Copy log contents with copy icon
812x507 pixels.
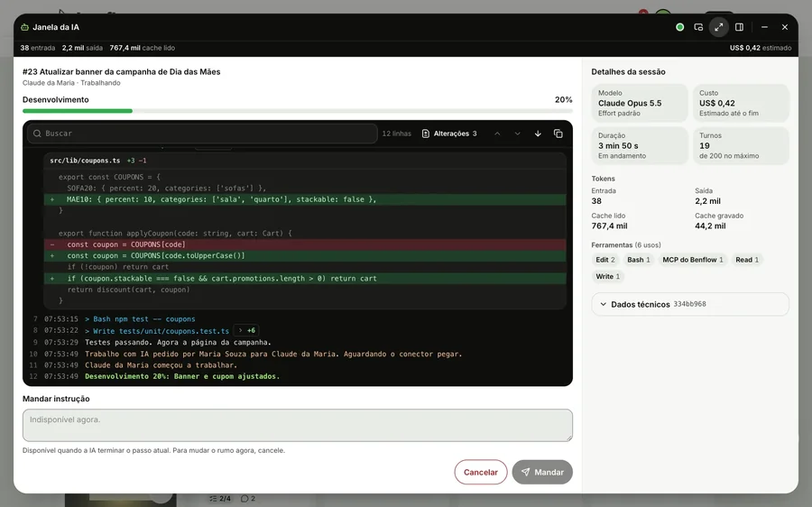tap(558, 134)
